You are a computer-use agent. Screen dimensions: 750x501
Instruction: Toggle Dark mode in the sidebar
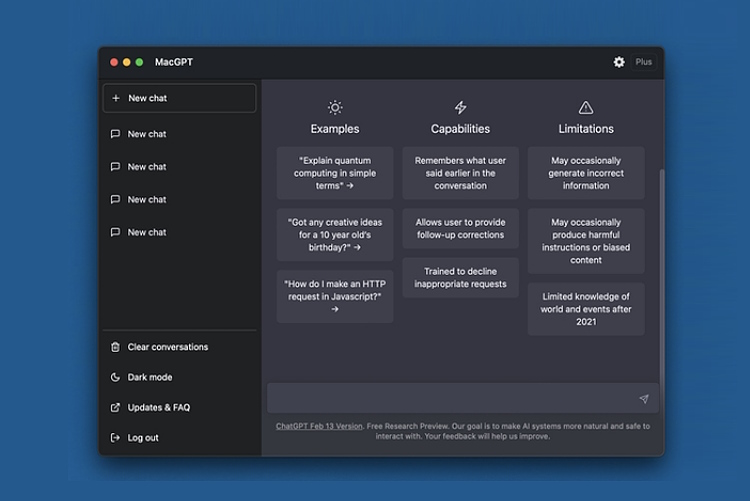click(x=150, y=377)
